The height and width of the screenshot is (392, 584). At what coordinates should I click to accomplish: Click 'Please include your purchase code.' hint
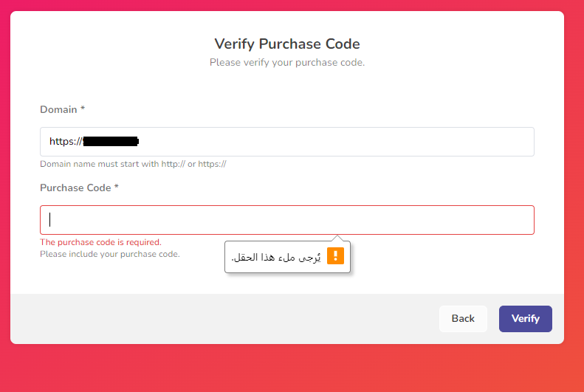pos(109,254)
